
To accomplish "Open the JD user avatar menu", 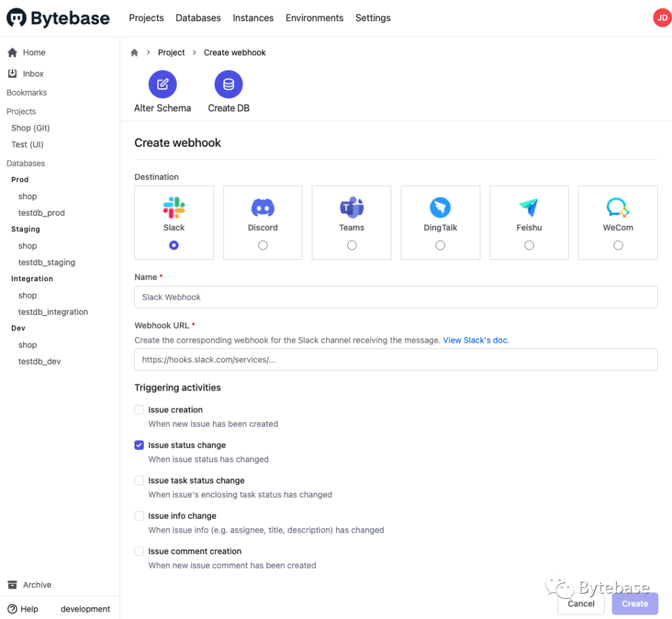I will coord(662,18).
